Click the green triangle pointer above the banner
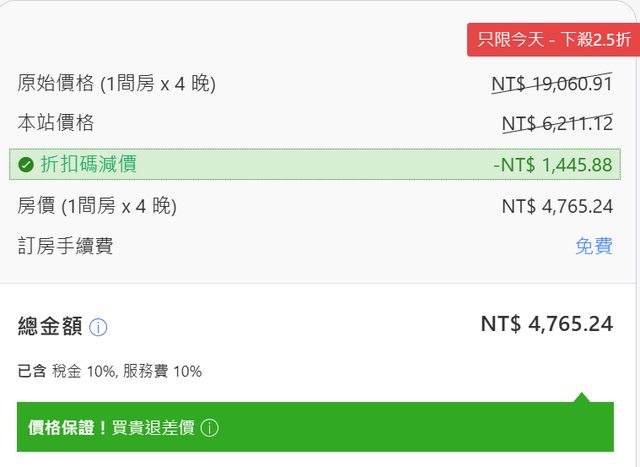640x467 pixels. pyautogui.click(x=581, y=397)
